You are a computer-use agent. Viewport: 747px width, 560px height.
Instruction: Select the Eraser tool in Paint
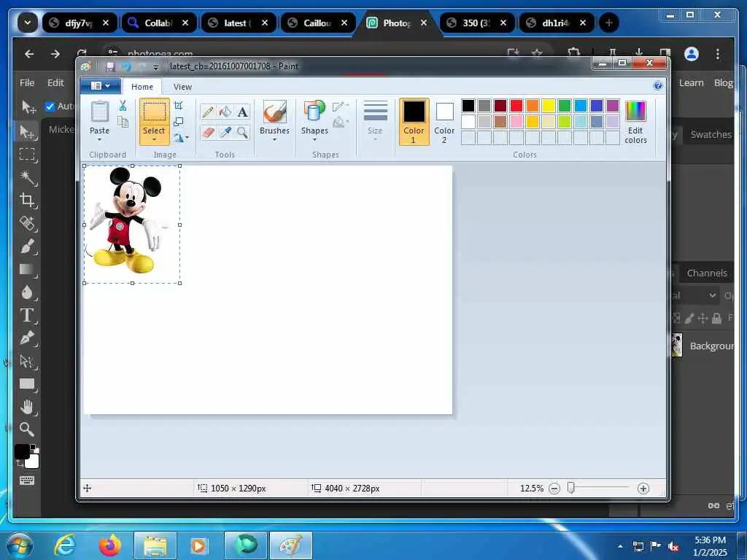[208, 132]
